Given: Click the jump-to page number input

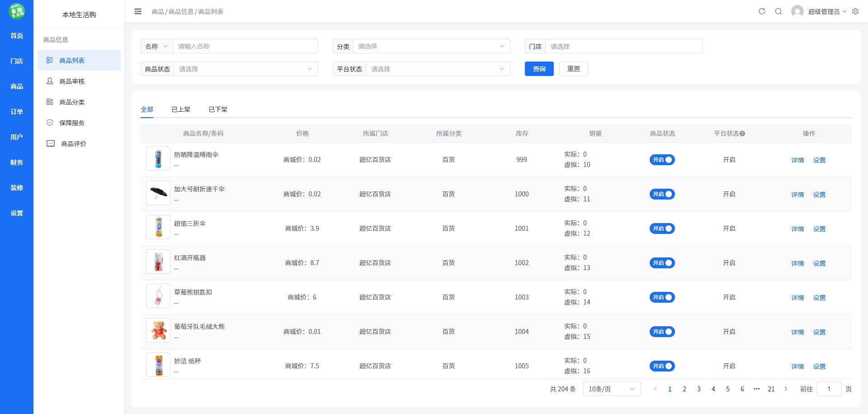Looking at the screenshot, I should tap(829, 389).
